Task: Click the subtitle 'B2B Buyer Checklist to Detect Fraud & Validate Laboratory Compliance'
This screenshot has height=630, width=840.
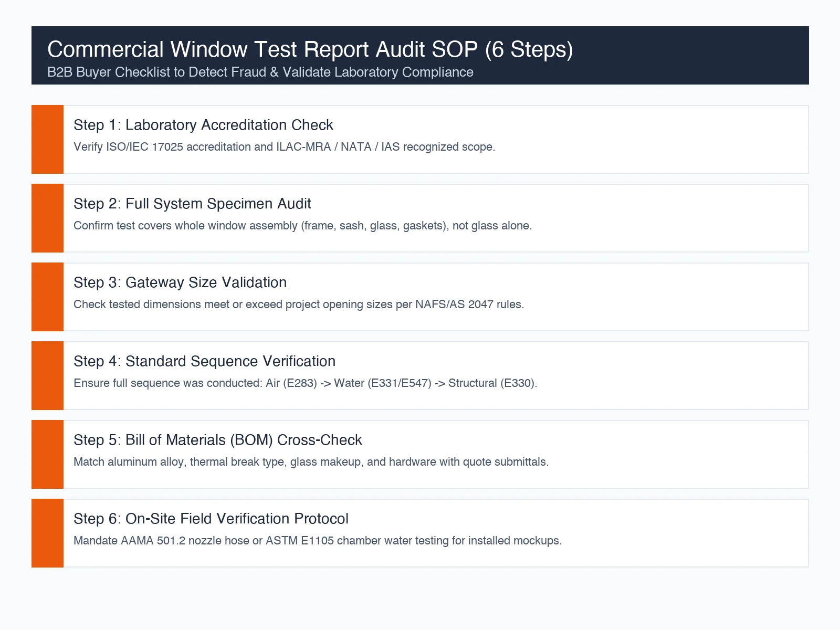Action: (x=260, y=72)
